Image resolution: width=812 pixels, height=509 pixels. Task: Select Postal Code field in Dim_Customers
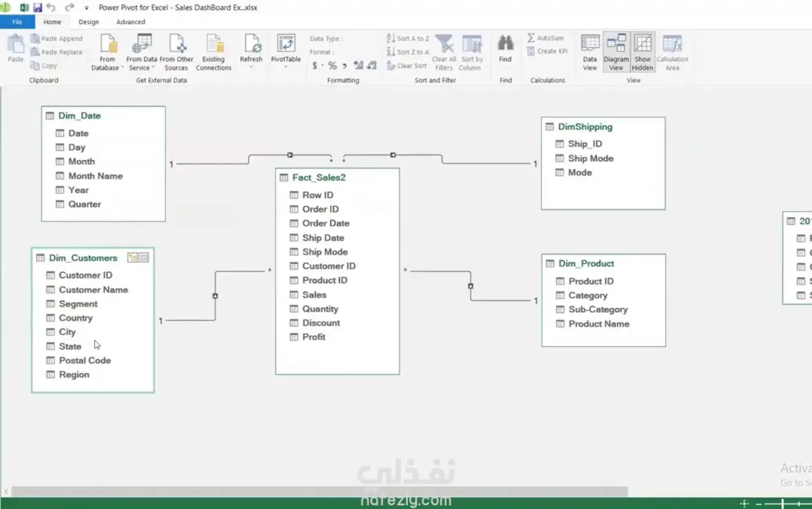(x=84, y=360)
